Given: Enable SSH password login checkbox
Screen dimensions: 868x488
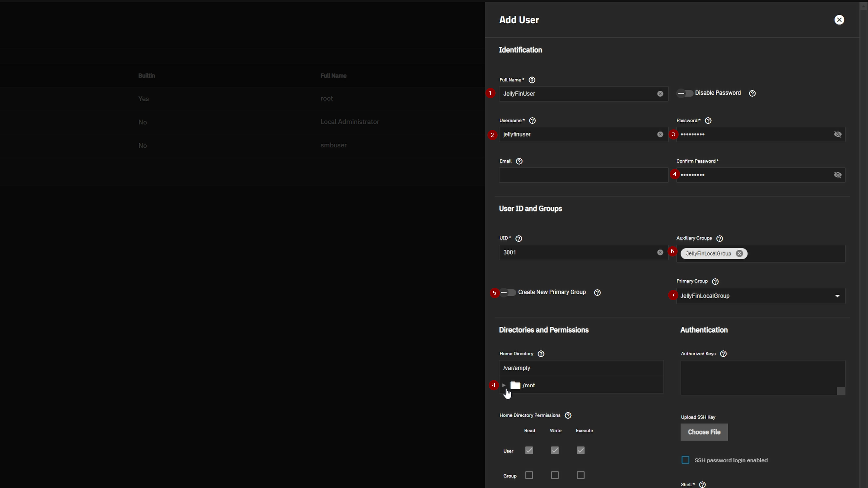Looking at the screenshot, I should point(685,460).
